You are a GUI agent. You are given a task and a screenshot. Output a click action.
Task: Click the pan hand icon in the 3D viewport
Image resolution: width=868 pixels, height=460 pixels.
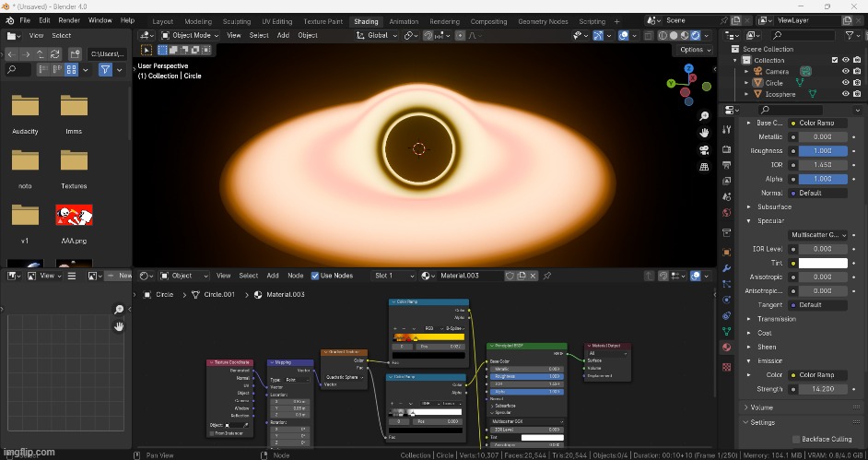tap(704, 133)
